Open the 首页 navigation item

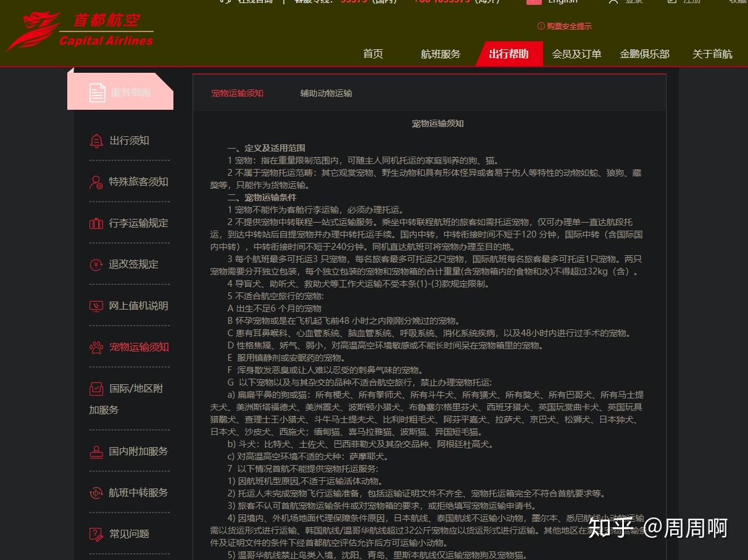(373, 54)
